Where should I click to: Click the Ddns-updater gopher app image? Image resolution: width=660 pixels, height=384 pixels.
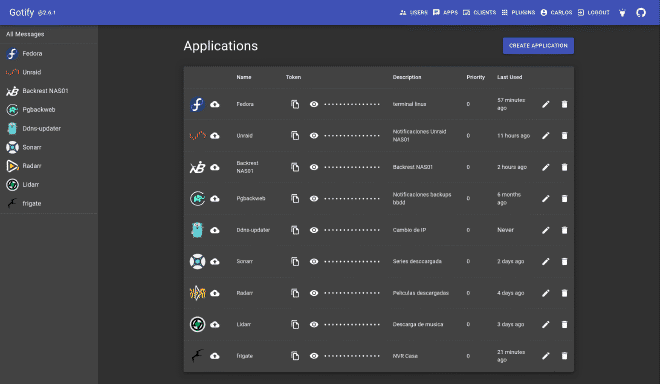197,230
